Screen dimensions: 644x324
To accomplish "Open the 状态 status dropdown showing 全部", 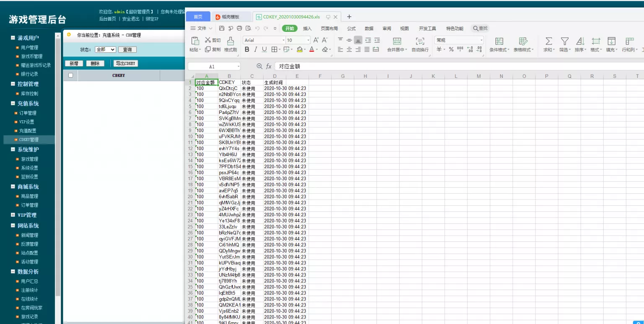I will tap(105, 49).
